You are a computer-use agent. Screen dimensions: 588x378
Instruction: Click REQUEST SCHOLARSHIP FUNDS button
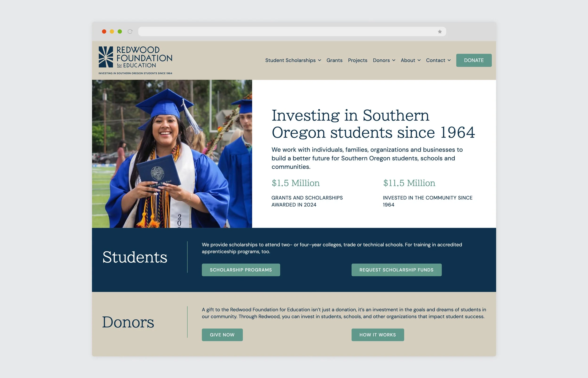point(396,270)
